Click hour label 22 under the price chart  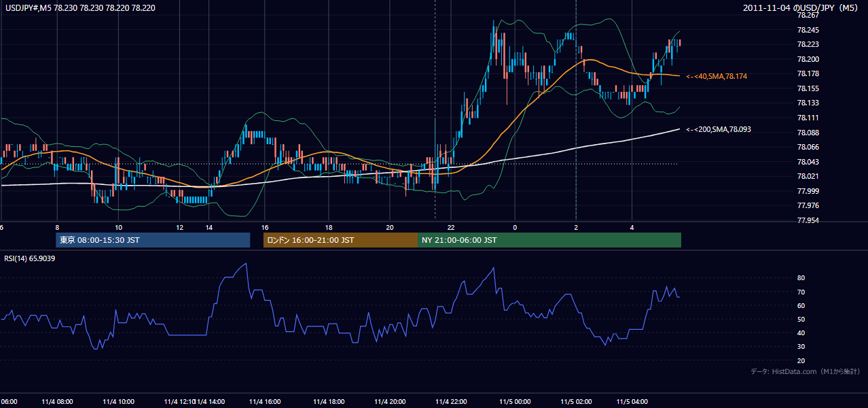[x=451, y=227]
